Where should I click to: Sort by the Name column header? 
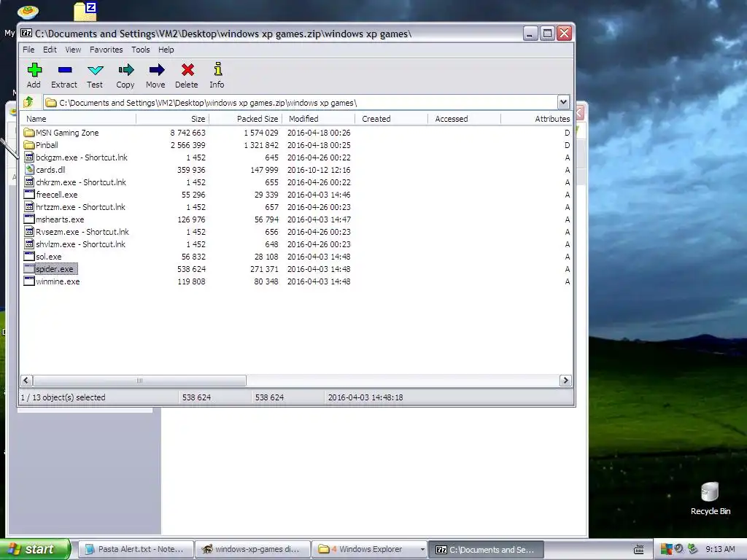click(x=79, y=119)
